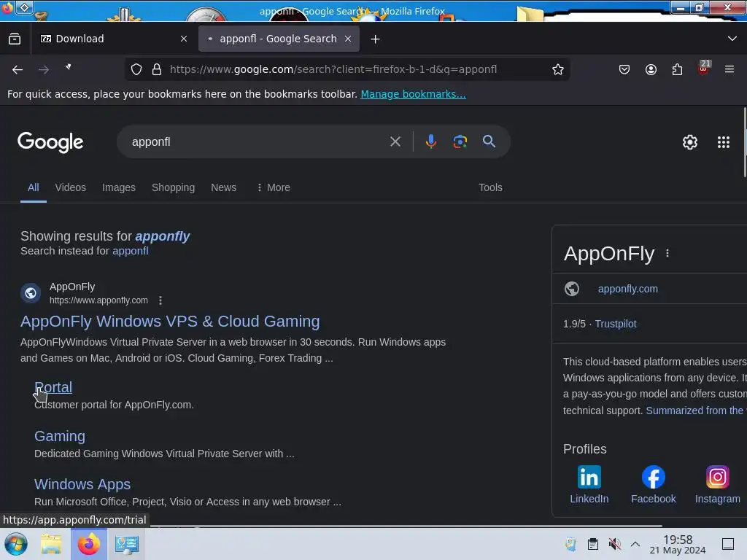Go back to previous page

tap(18, 69)
